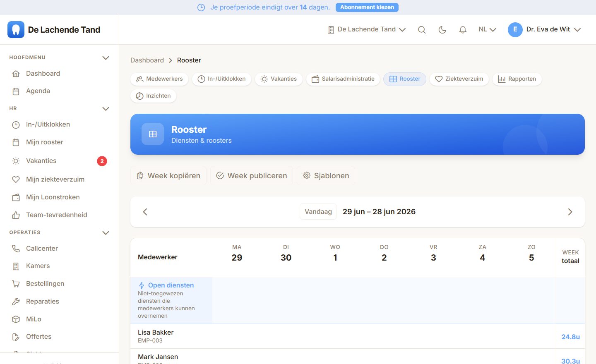
Task: Go to next week arrow
Action: (x=570, y=212)
